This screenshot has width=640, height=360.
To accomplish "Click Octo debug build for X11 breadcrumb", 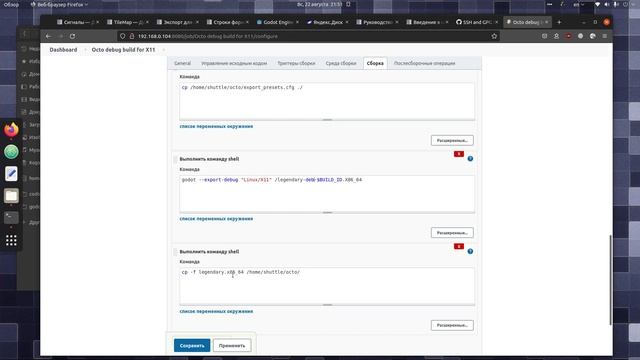I will (123, 50).
